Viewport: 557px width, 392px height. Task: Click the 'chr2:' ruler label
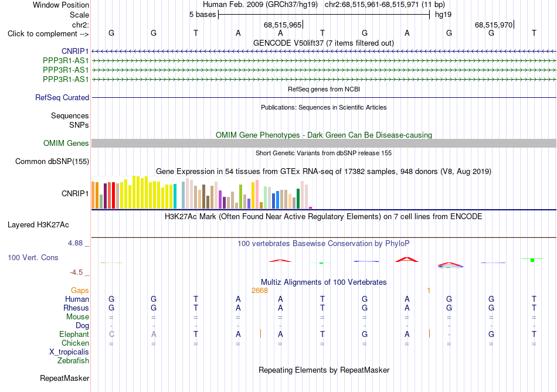(x=80, y=25)
